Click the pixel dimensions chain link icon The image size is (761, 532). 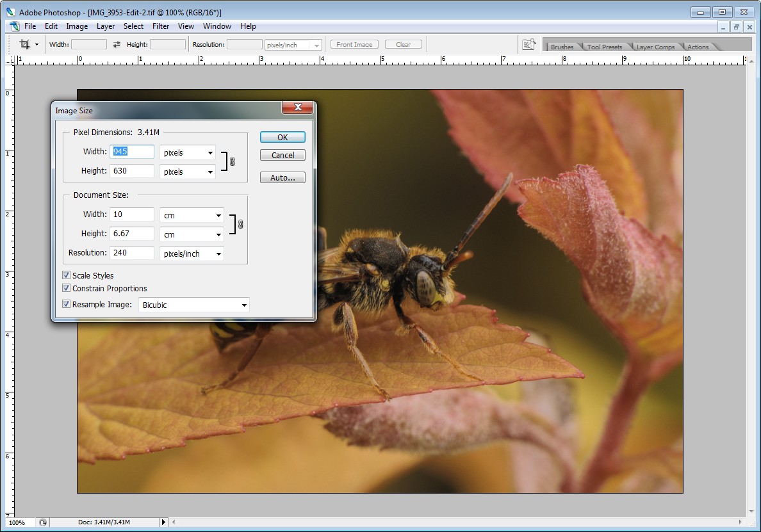click(x=233, y=162)
